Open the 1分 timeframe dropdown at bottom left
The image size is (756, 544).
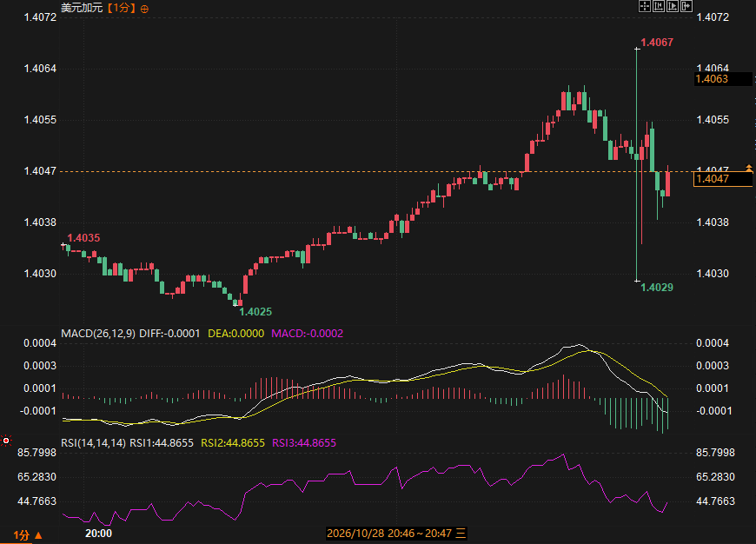[x=28, y=534]
